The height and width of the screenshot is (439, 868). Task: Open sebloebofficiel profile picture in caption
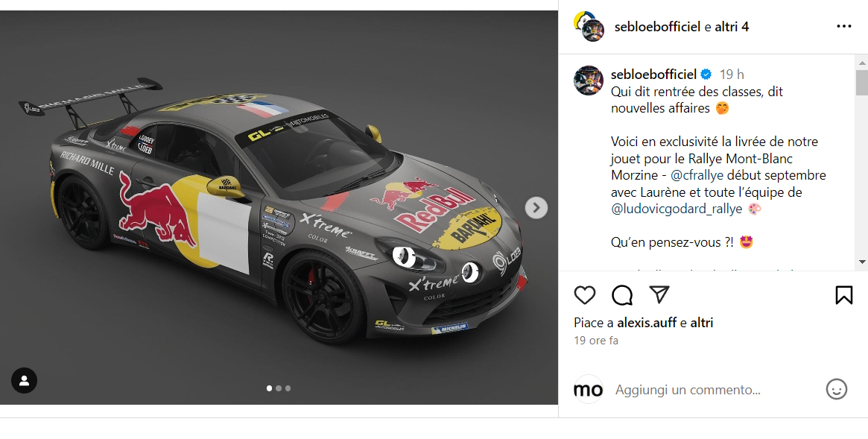589,80
